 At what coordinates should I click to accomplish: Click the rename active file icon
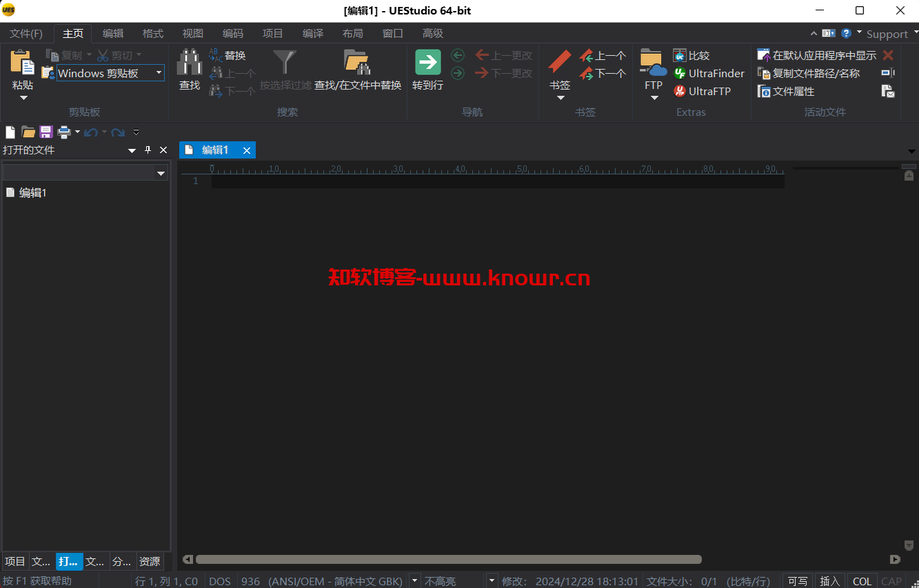[888, 73]
